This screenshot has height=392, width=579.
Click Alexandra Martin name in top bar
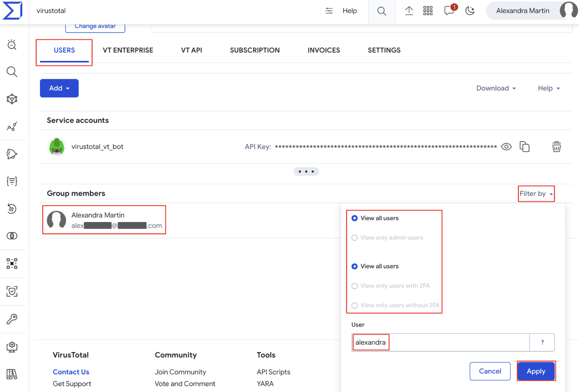[523, 11]
